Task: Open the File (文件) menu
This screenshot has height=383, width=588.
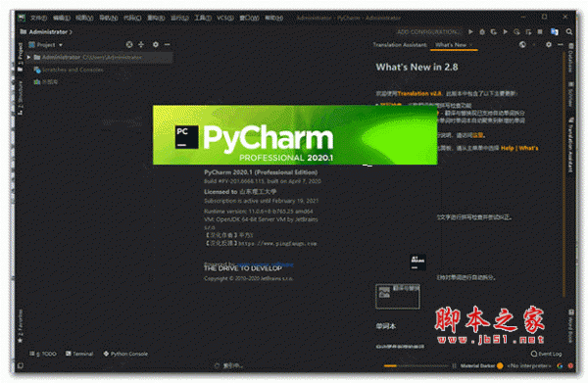Action: tap(38, 18)
